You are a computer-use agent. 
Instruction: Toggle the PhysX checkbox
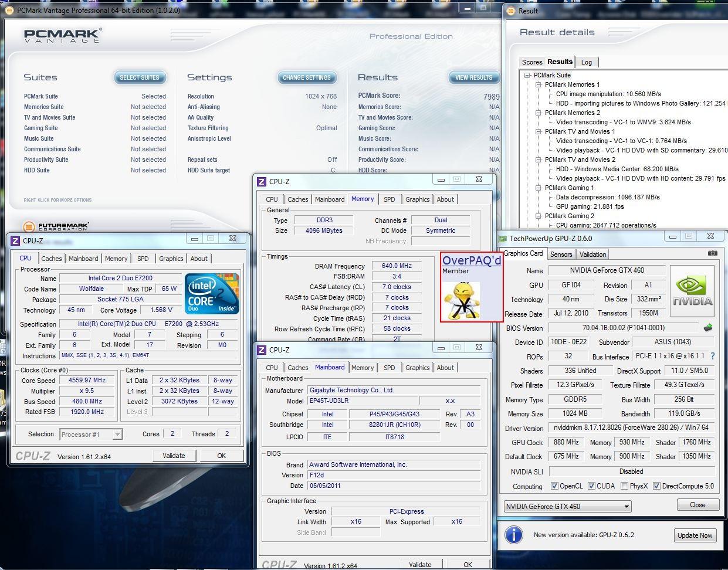(x=624, y=486)
